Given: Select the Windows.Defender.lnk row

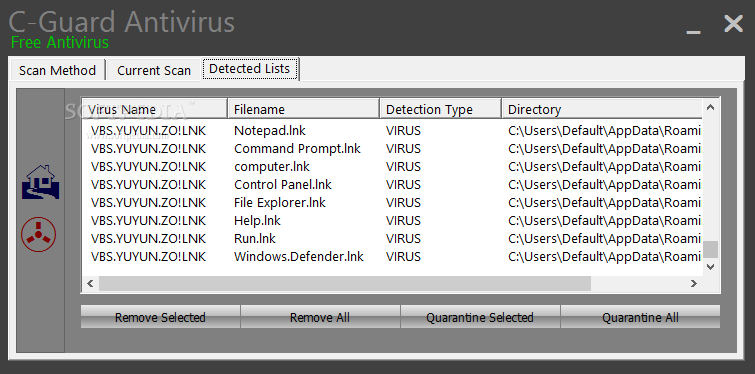Looking at the screenshot, I should (392, 257).
